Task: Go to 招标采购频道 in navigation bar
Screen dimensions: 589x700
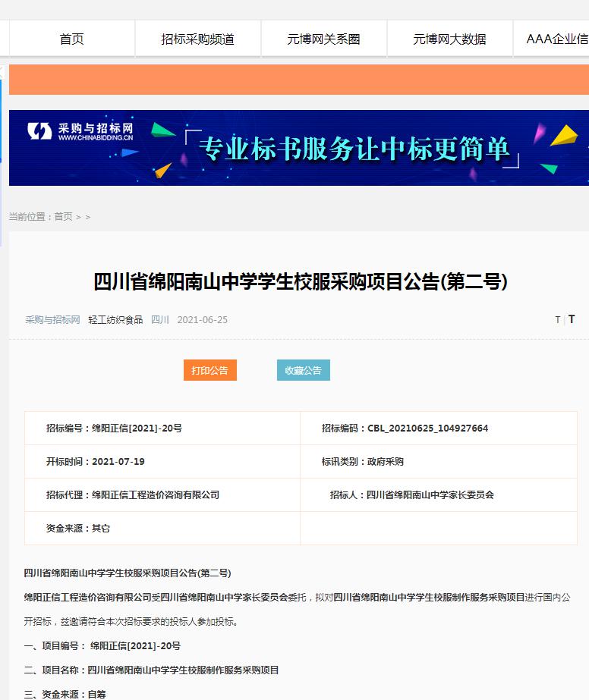Action: (x=198, y=39)
